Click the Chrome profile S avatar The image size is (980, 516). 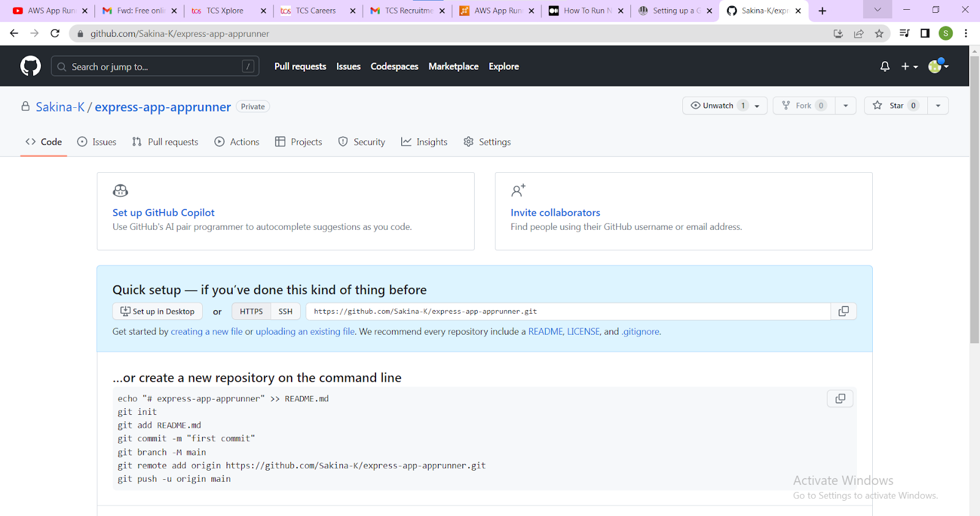click(x=946, y=34)
